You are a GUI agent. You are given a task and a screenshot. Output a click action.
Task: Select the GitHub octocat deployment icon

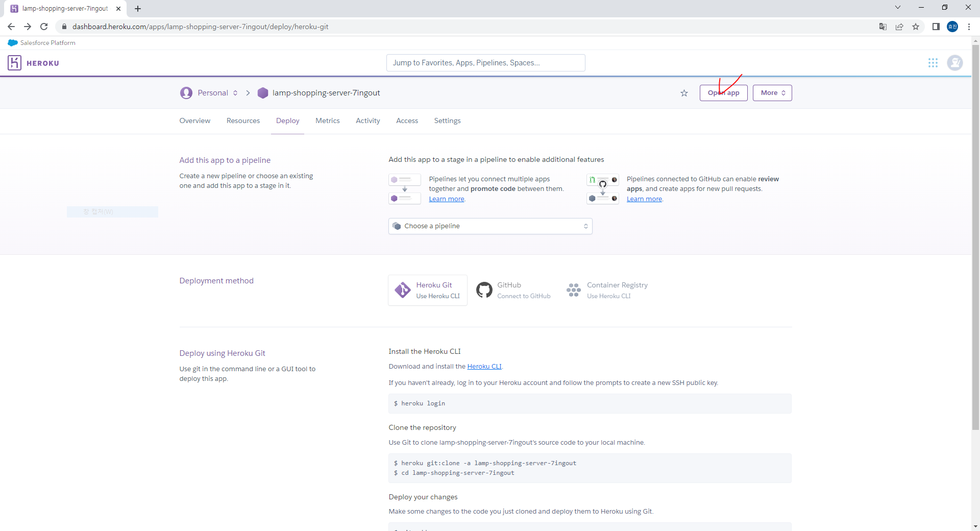click(484, 290)
